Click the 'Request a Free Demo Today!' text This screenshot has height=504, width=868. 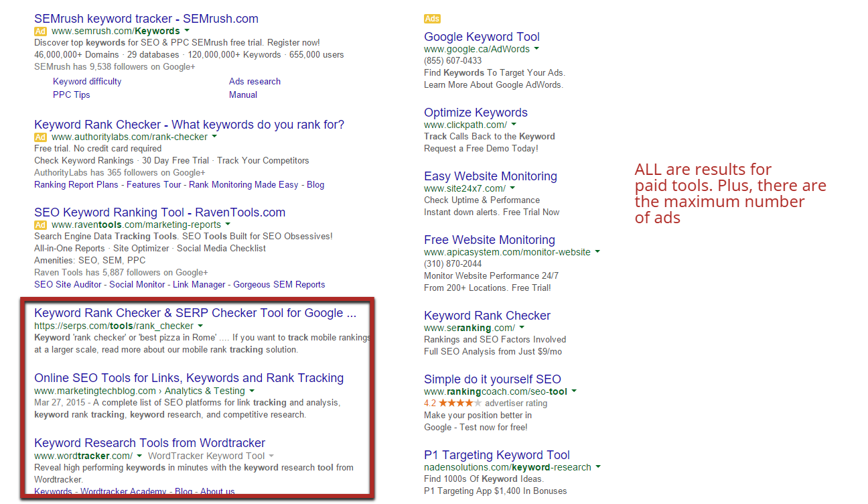point(481,148)
